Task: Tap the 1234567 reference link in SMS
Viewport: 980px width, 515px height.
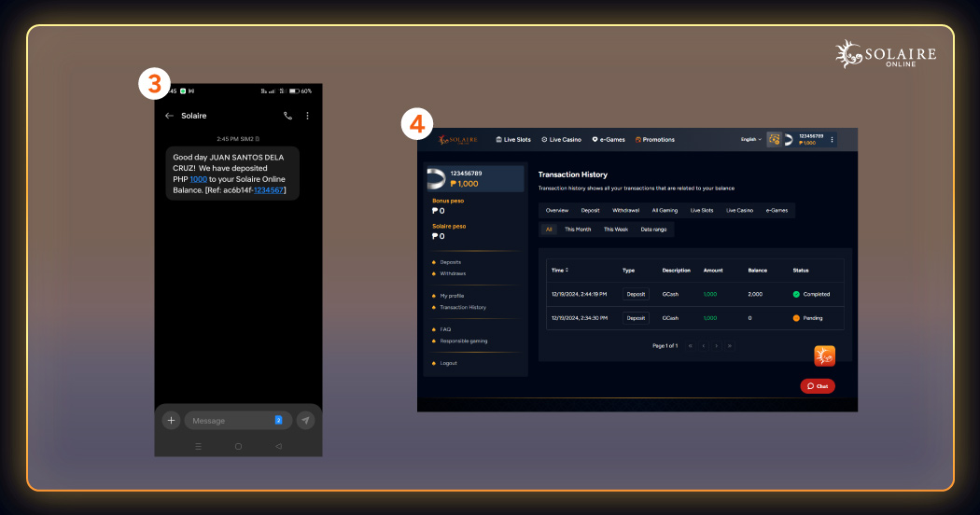Action: point(269,190)
